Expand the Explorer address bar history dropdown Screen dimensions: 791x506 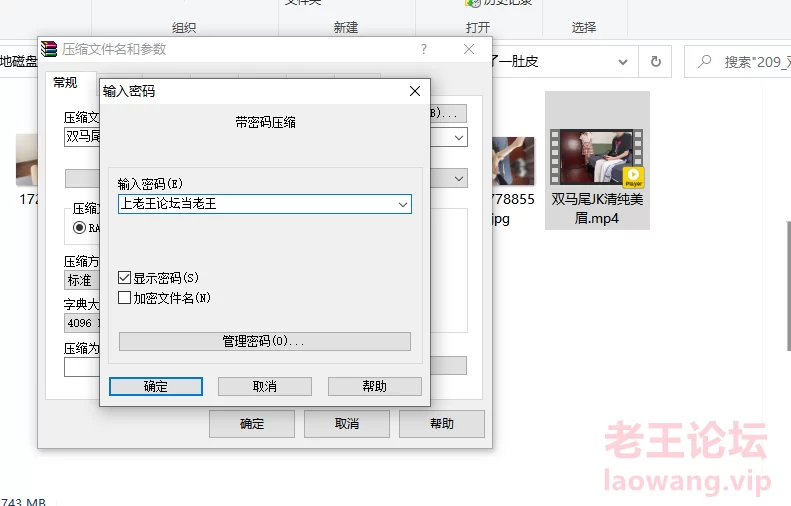coord(623,62)
